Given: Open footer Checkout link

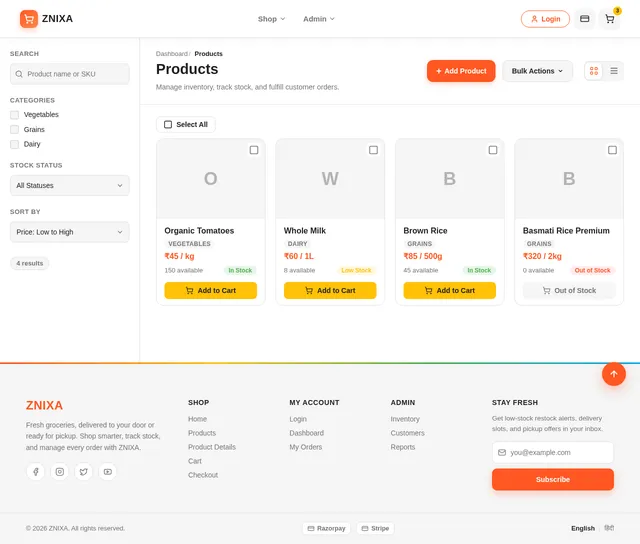Looking at the screenshot, I should pos(203,475).
